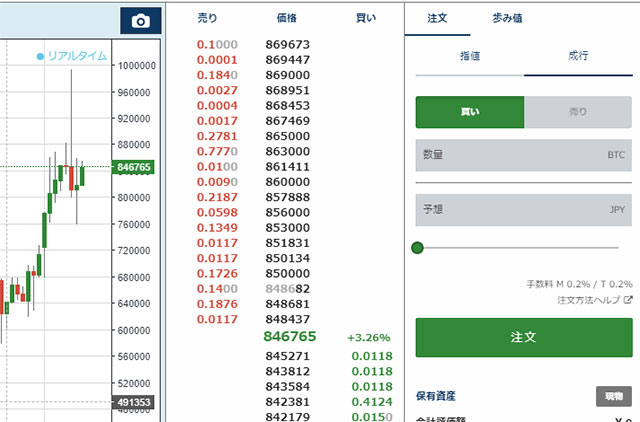
Task: Click the 保有資産 heading
Action: pyautogui.click(x=436, y=396)
